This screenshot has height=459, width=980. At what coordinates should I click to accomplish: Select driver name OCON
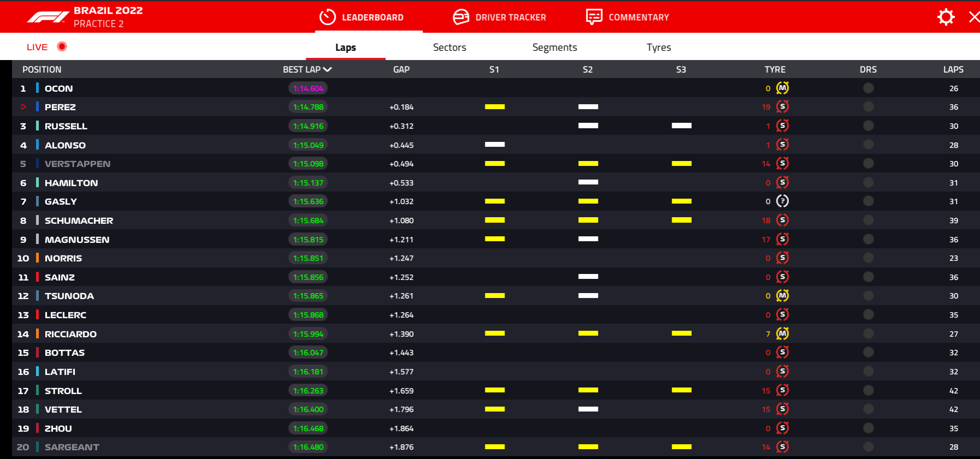58,88
